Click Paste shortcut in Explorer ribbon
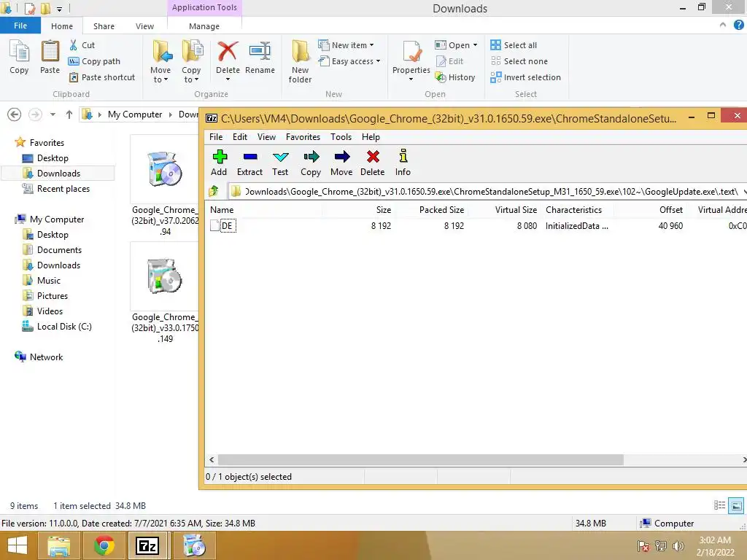This screenshot has height=560, width=747. click(102, 77)
